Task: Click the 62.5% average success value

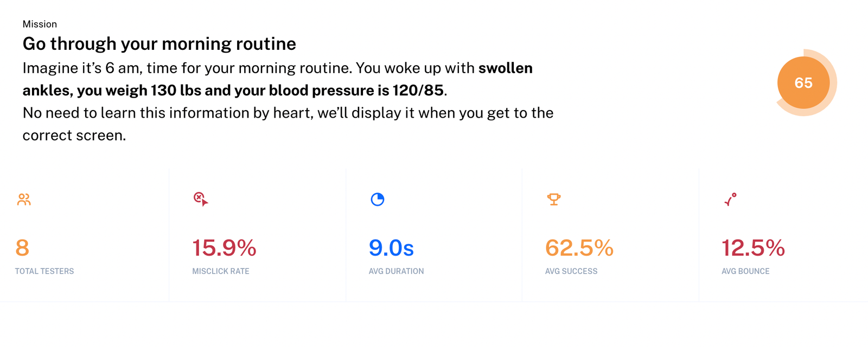Action: coord(579,248)
